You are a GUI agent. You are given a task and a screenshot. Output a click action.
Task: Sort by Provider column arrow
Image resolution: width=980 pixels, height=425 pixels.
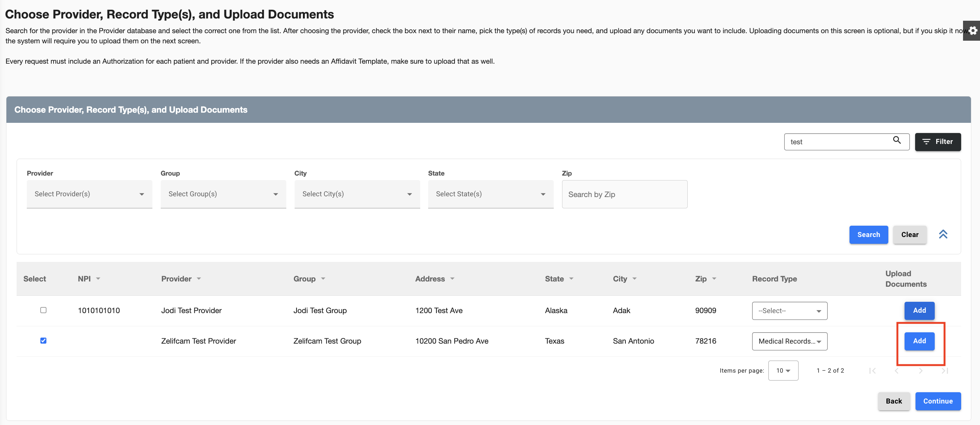pyautogui.click(x=198, y=279)
